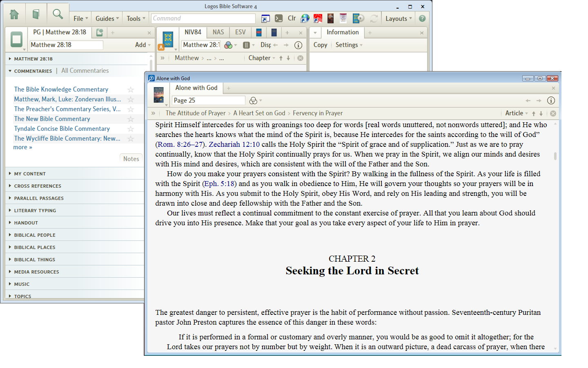Click the NIV play shortcut icon
This screenshot has height=368, width=588.
[358, 18]
